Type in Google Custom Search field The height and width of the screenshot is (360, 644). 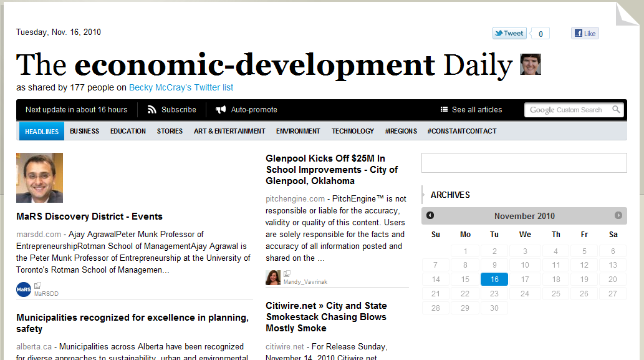566,110
